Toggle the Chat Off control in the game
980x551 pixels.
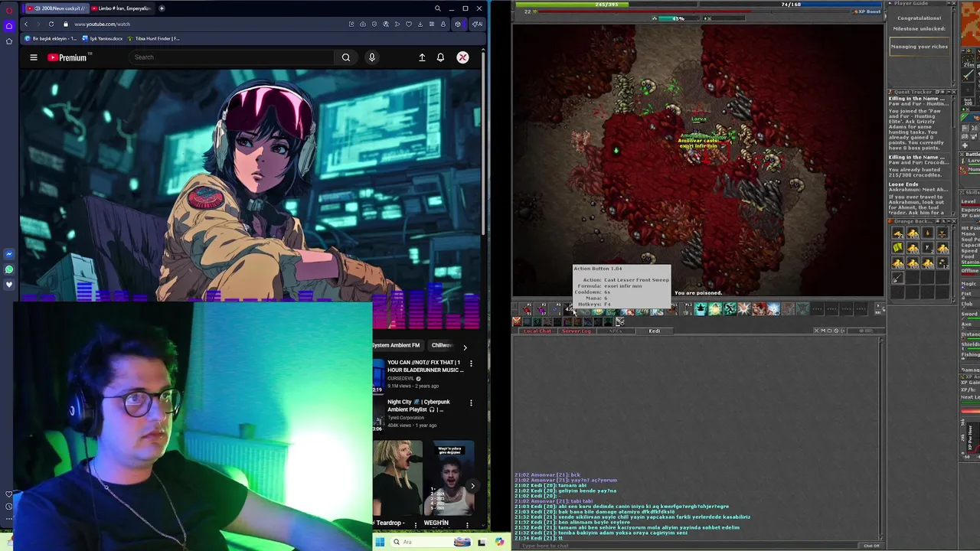tap(871, 546)
